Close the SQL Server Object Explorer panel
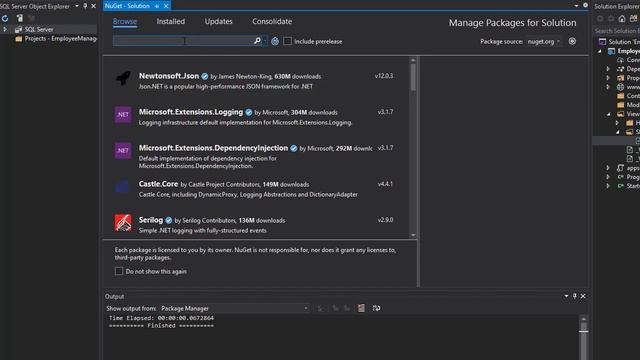Screen dimensions: 640x360 click(93, 6)
